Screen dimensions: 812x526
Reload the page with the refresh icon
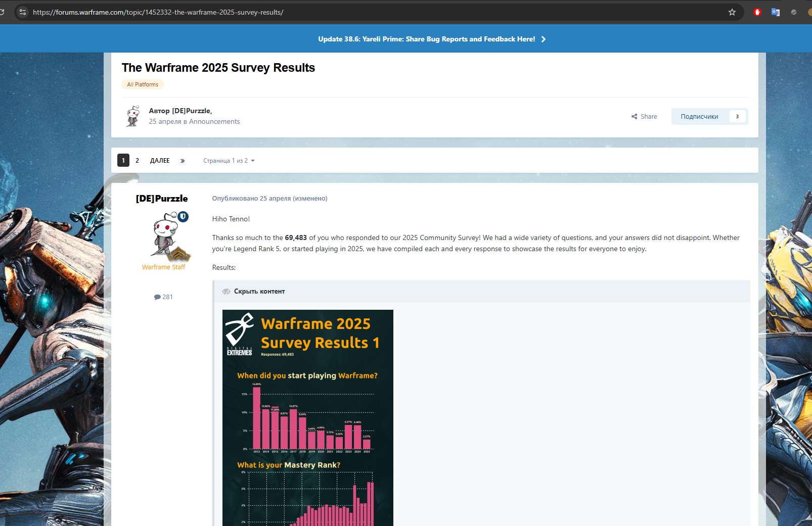(2, 12)
